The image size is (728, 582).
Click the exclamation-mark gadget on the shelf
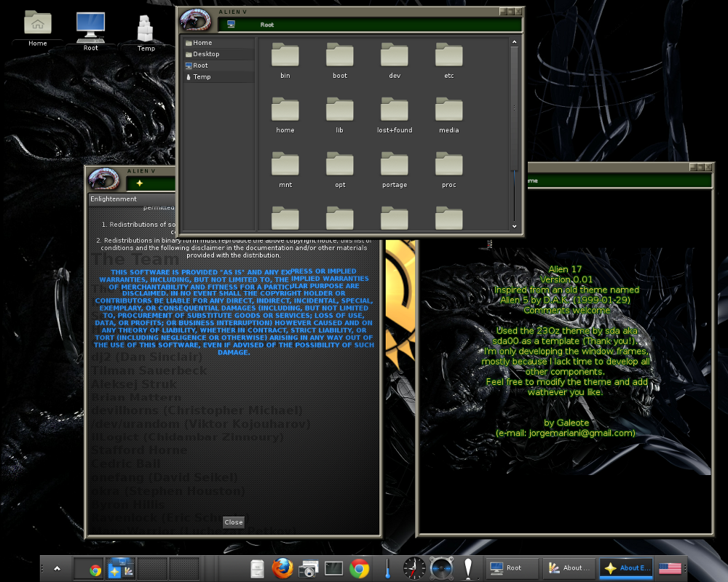click(468, 568)
